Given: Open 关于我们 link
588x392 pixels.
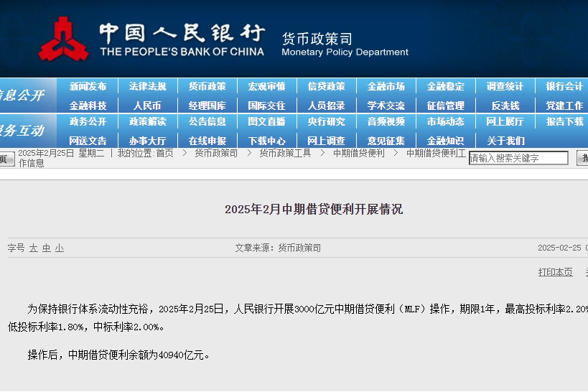Looking at the screenshot, I should pos(505,141).
